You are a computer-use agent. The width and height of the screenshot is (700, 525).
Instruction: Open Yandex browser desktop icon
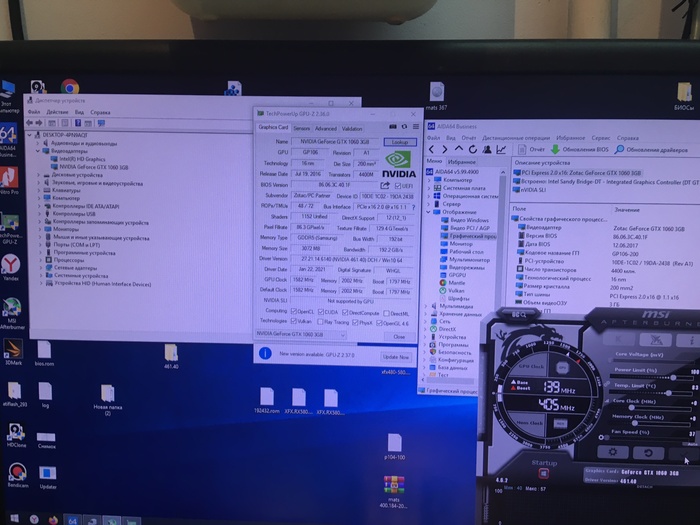tap(10, 267)
